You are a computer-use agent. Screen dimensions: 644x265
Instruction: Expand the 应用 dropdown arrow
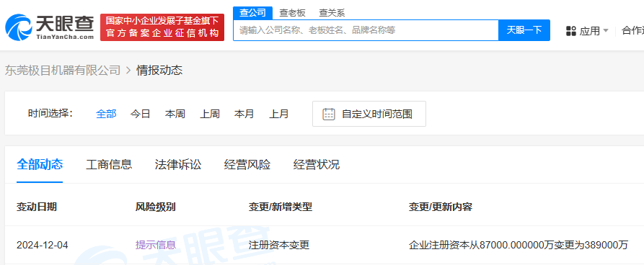pos(605,31)
